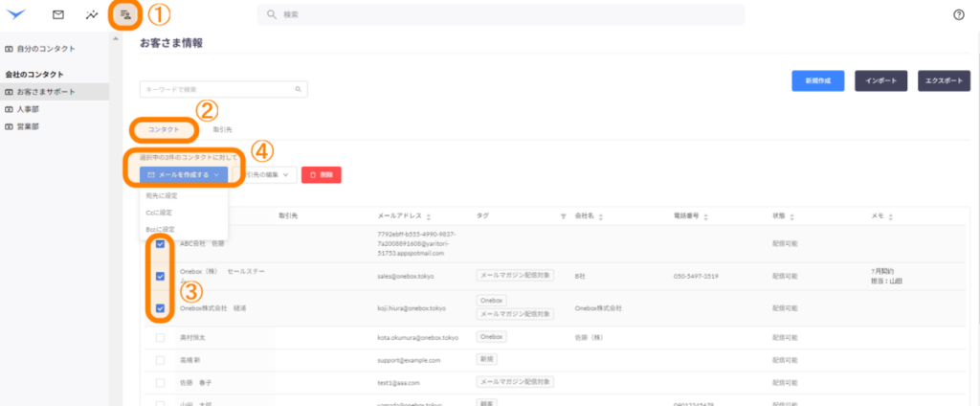Open the analytics chart icon
Screen dimensions: 980x406
91,14
